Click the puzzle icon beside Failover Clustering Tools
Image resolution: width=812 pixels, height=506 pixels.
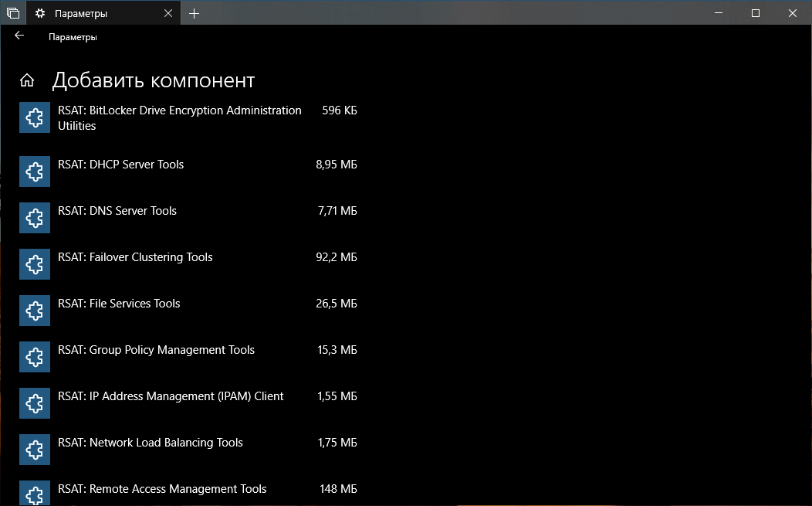[35, 264]
